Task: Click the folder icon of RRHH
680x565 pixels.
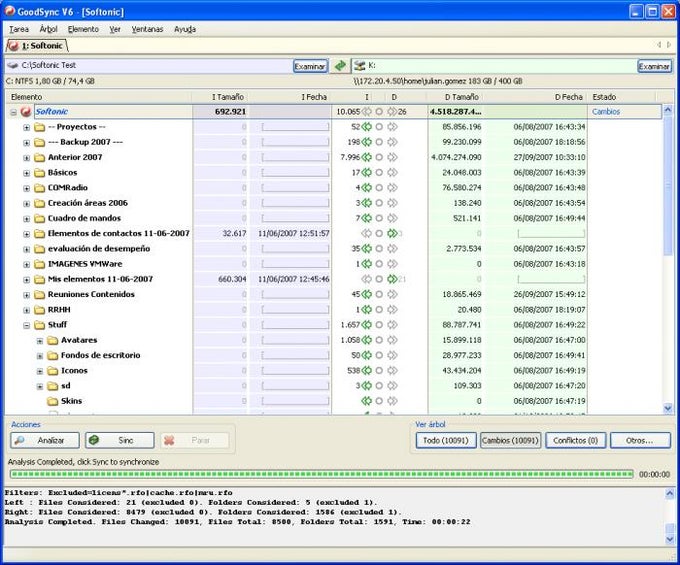Action: tap(39, 310)
